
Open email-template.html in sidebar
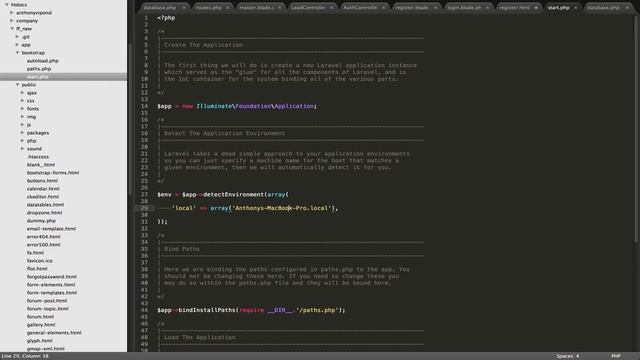pyautogui.click(x=51, y=229)
